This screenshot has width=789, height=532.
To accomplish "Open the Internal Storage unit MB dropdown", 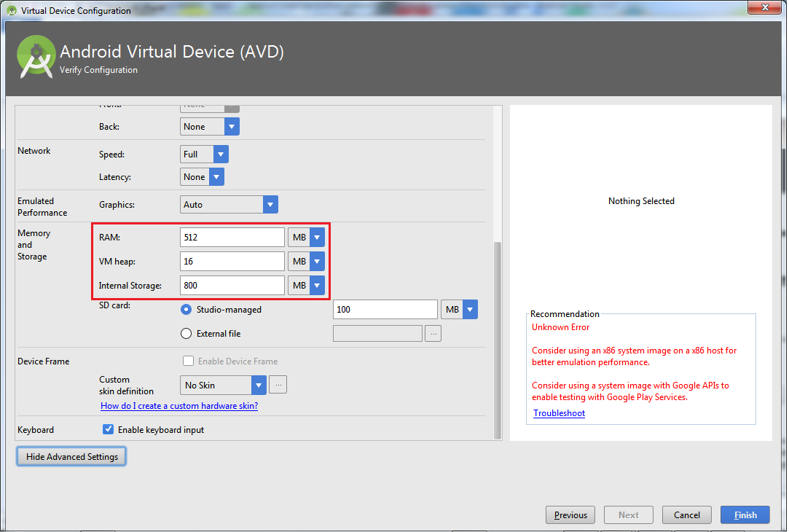I will click(306, 286).
